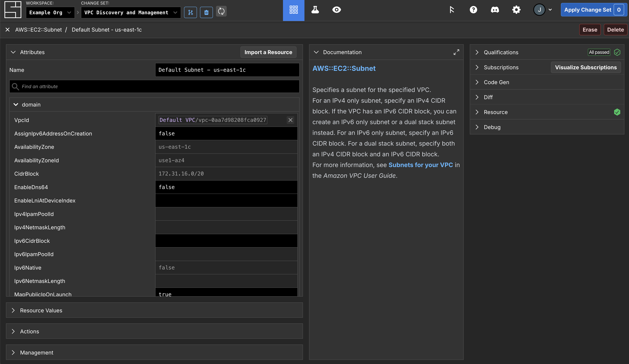
Task: Click the AWS::EC2::Subnet breadcrumb
Action: click(38, 30)
